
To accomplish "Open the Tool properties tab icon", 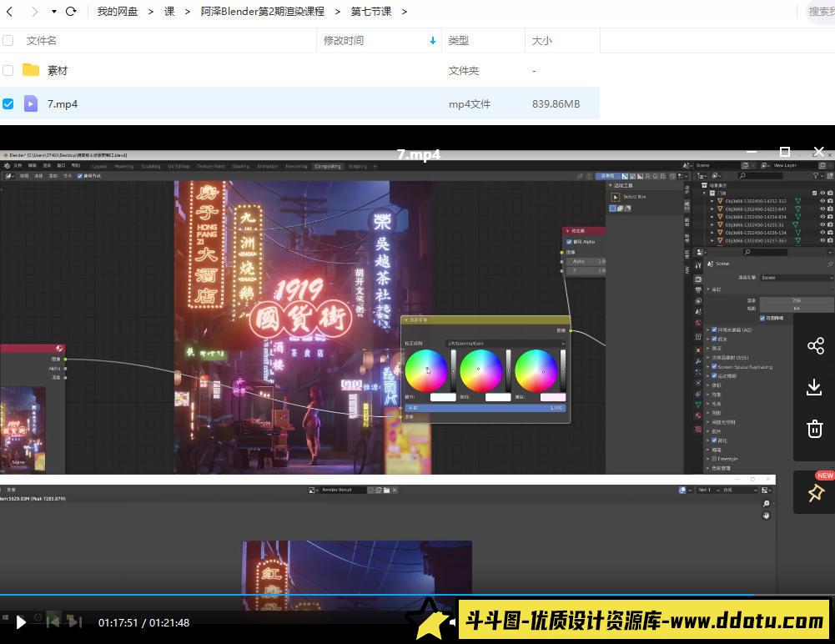I will point(698,265).
